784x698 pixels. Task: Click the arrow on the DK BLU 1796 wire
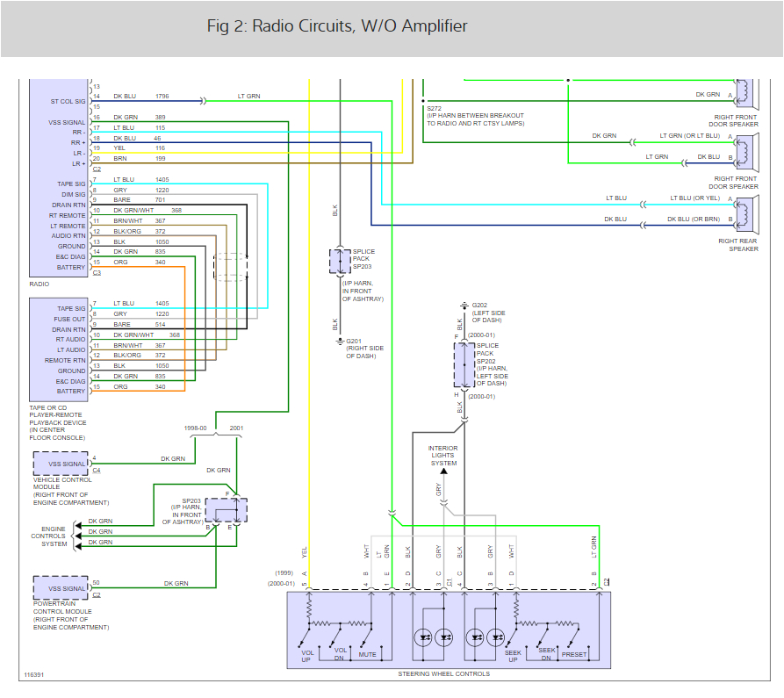204,98
